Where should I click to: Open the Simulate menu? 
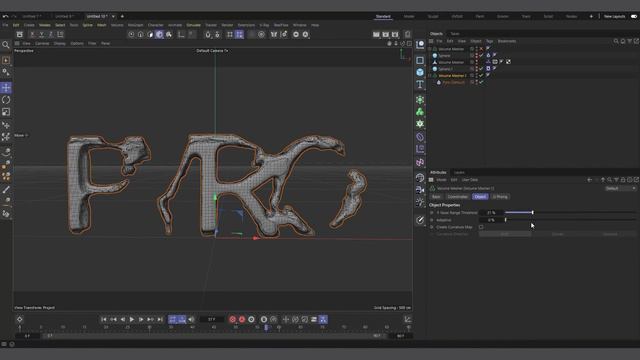point(193,25)
